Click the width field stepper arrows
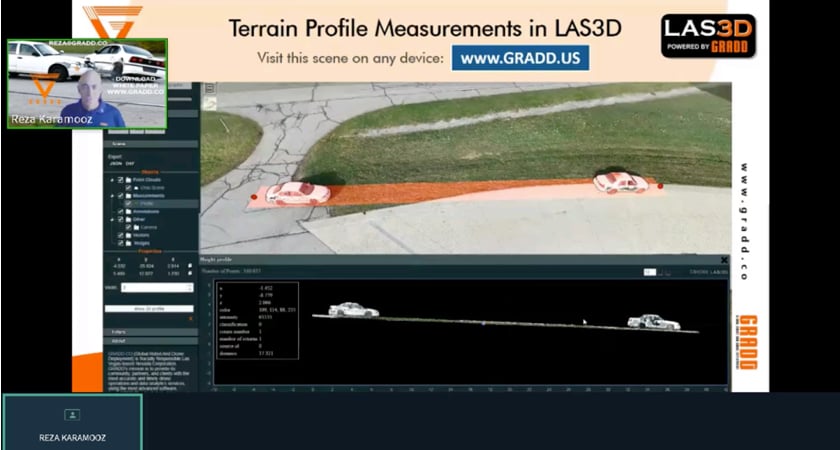The image size is (840, 450). (x=190, y=288)
